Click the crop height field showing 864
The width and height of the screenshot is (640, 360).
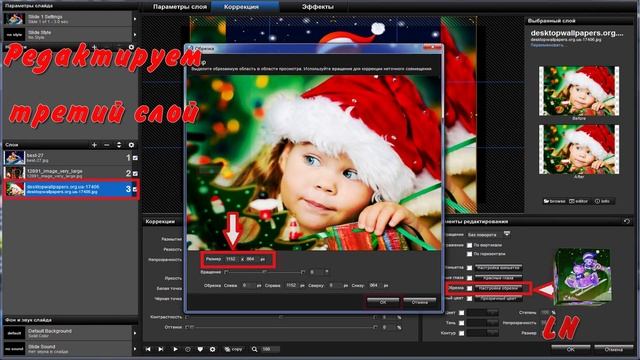[x=250, y=259]
